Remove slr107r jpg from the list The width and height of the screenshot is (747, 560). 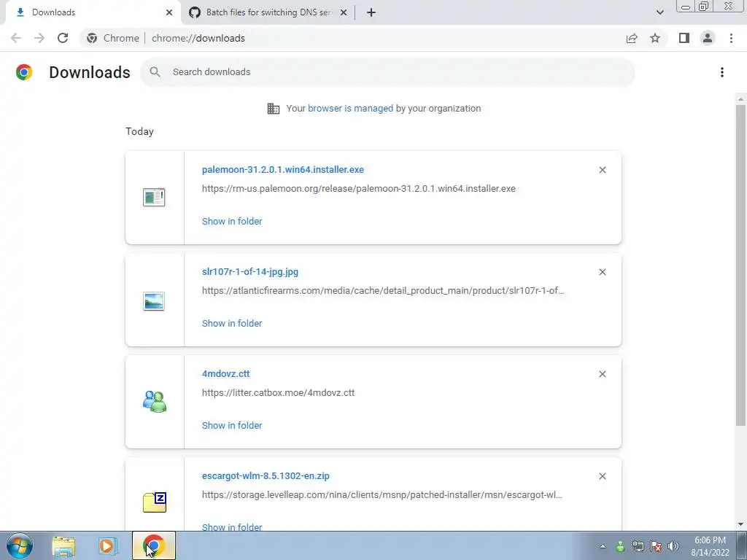tap(602, 272)
